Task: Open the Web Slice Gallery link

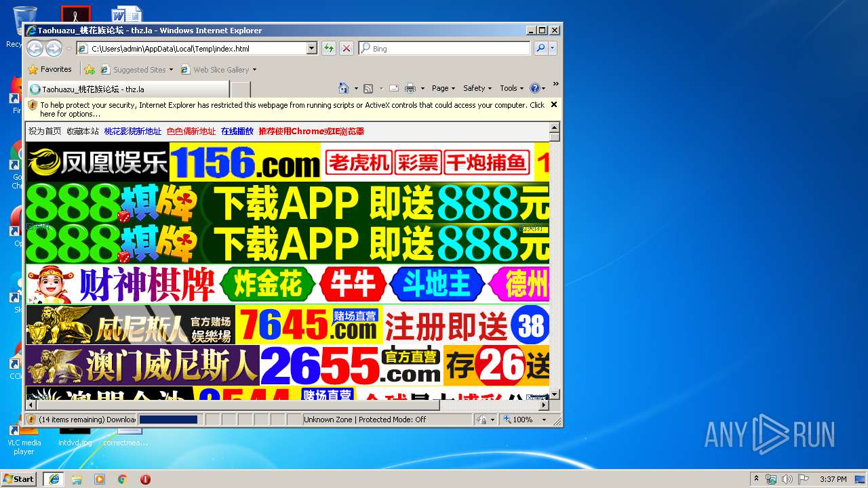Action: tap(218, 69)
